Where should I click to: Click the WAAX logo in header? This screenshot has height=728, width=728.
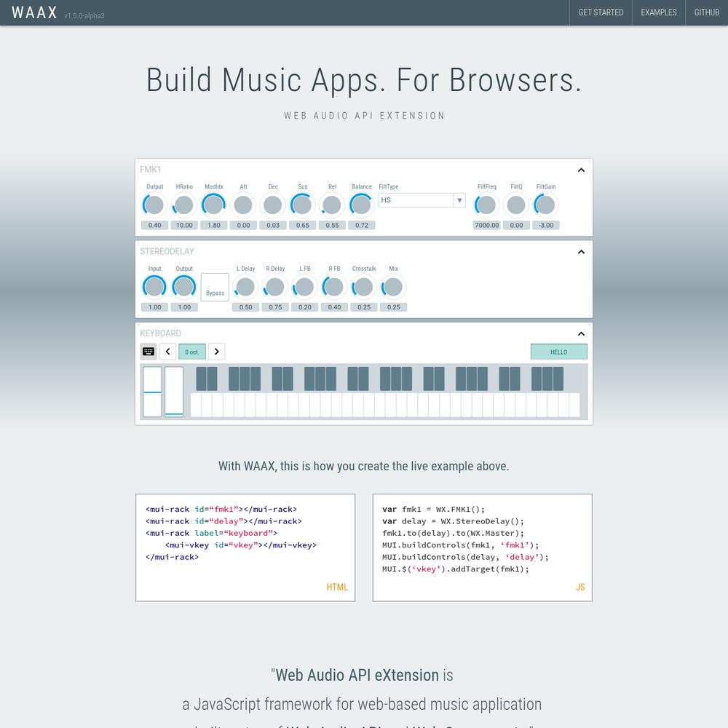point(34,12)
